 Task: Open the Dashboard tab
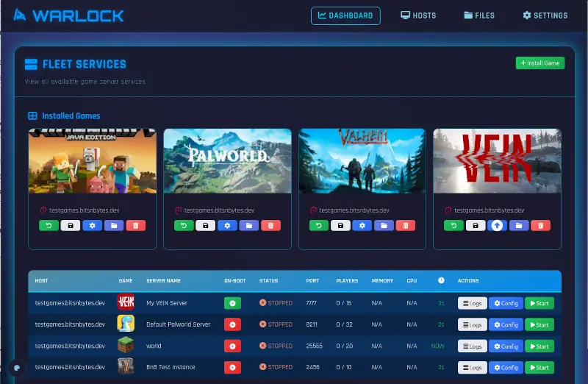(x=345, y=15)
